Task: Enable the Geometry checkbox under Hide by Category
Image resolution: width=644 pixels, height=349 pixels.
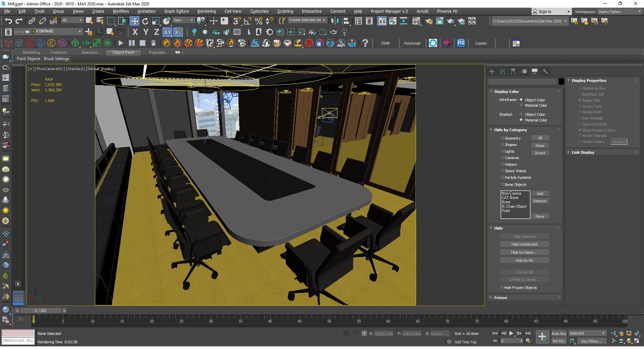Action: (503, 138)
